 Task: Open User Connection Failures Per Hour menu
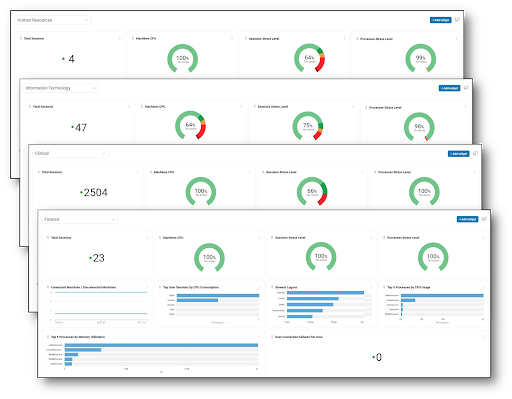click(483, 337)
